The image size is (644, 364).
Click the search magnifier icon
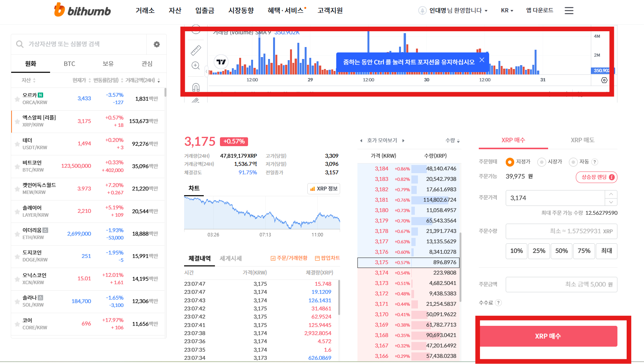20,44
